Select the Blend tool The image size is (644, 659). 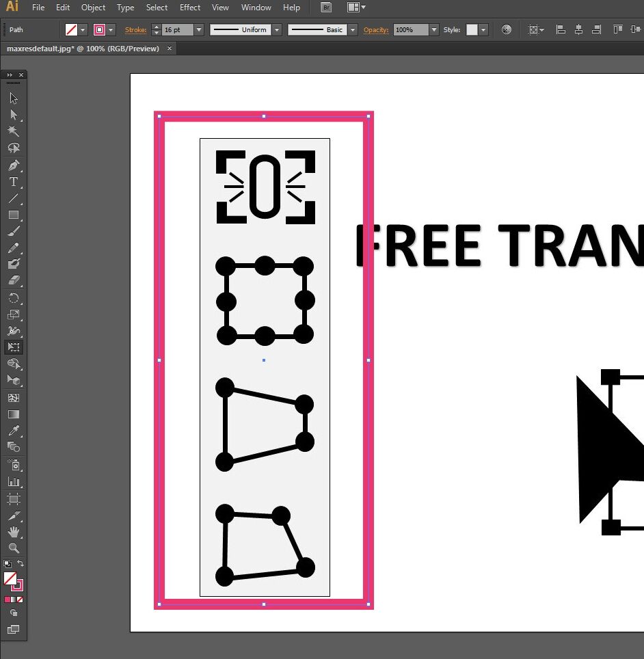[x=14, y=447]
